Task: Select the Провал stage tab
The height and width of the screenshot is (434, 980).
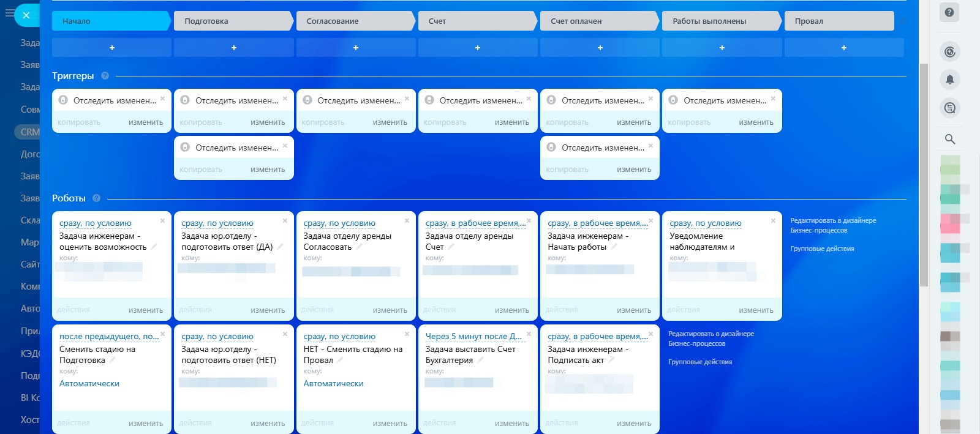Action: (x=838, y=21)
